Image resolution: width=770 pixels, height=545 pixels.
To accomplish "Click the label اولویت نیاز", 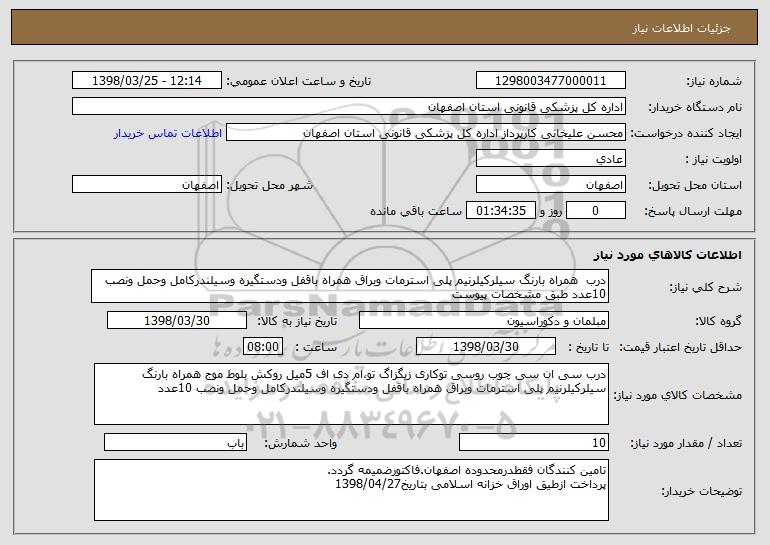I will point(714,159).
